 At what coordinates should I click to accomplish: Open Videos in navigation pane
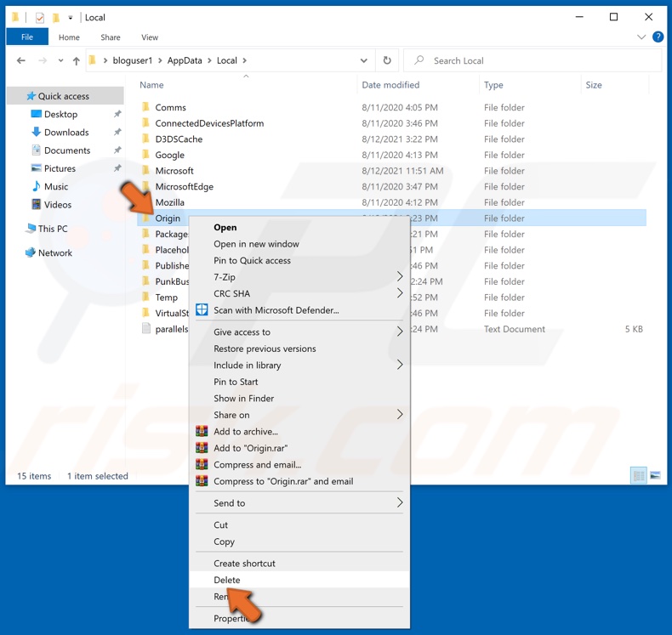coord(58,205)
